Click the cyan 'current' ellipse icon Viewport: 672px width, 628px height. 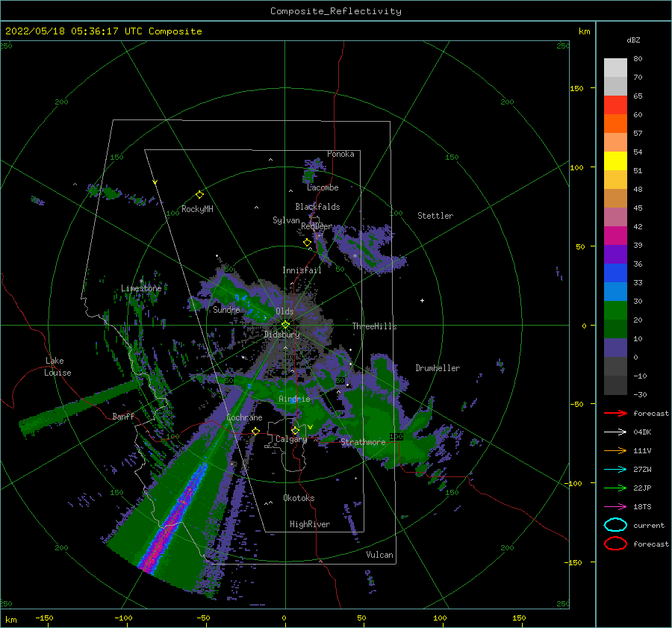click(x=615, y=525)
